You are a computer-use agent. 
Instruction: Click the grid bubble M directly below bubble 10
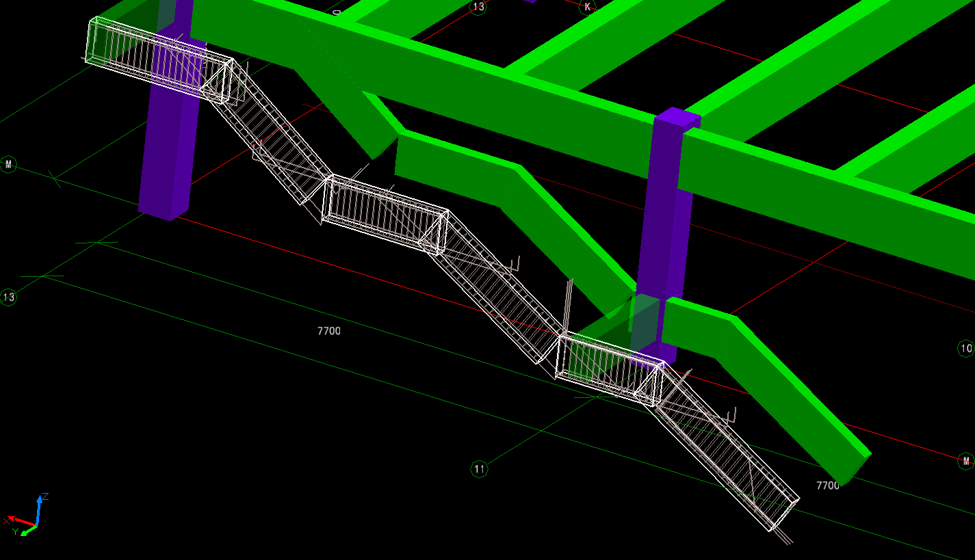[965, 461]
